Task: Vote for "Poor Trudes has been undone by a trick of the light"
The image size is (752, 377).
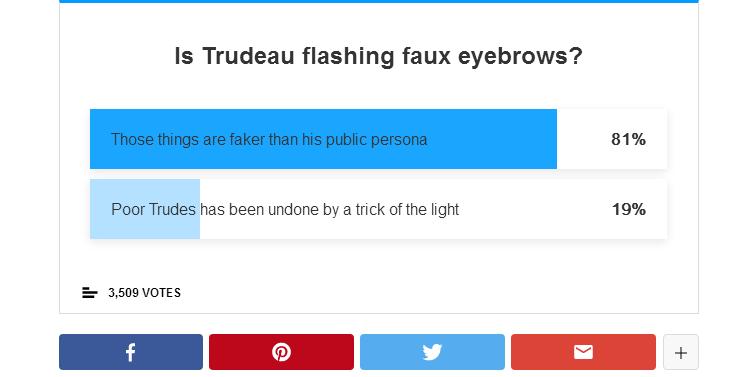Action: [x=378, y=209]
